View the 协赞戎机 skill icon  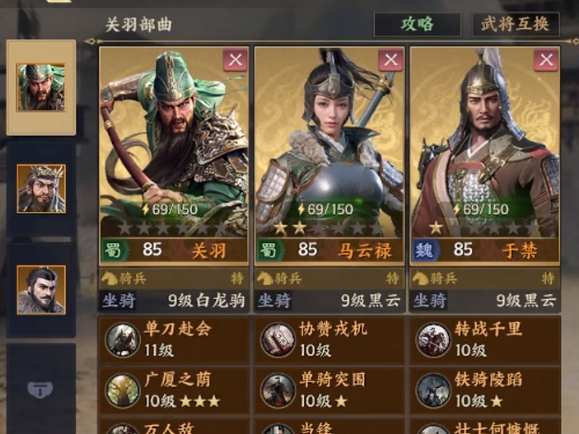coord(278,340)
